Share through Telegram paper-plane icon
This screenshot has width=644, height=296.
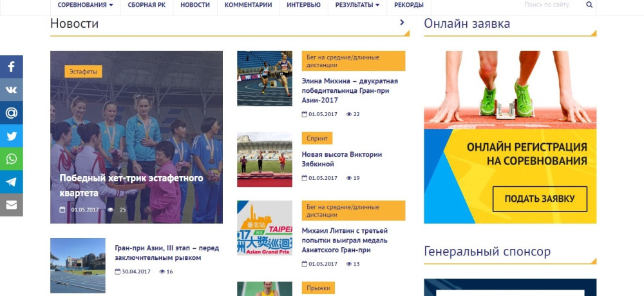pyautogui.click(x=11, y=182)
